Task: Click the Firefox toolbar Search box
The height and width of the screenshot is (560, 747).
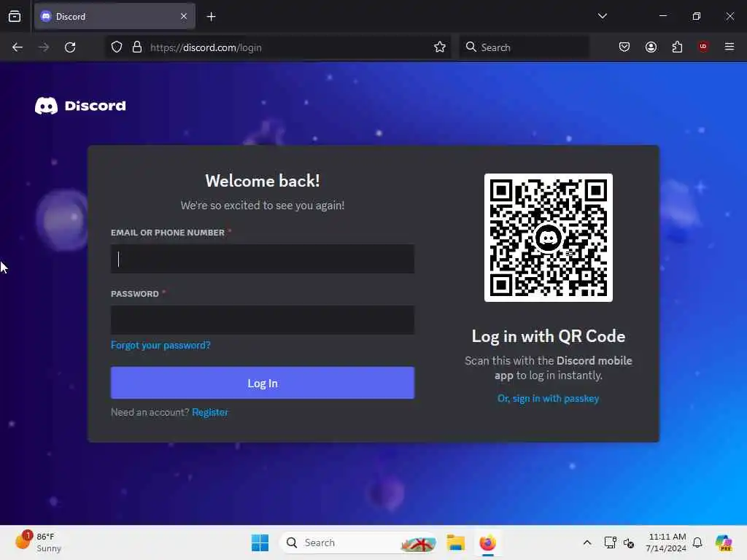Action: tap(524, 47)
